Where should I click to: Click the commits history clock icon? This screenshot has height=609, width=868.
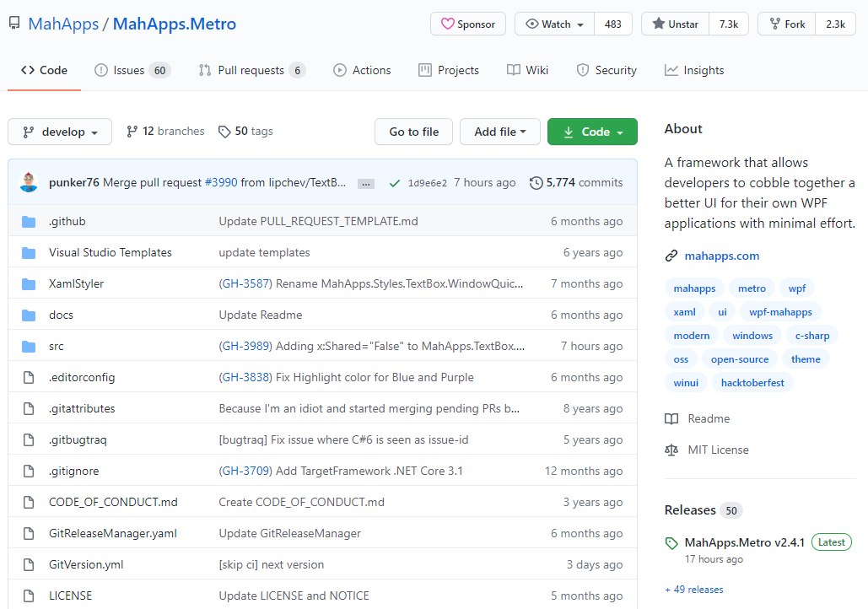(536, 183)
